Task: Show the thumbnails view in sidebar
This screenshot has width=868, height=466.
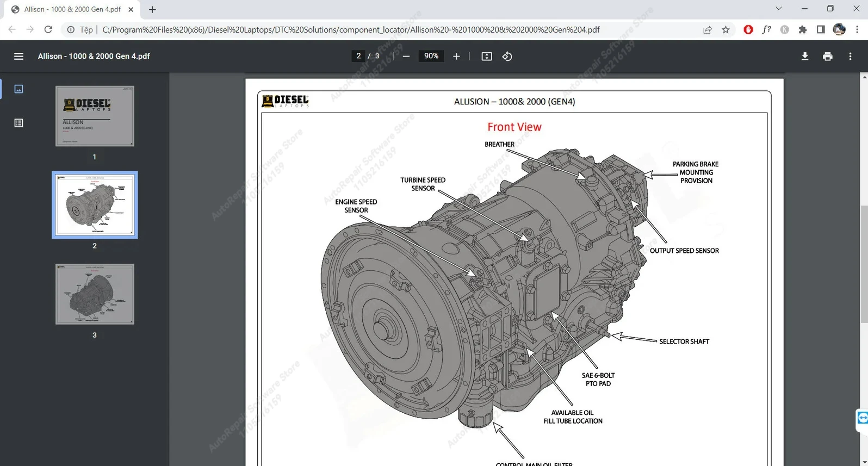Action: [x=18, y=89]
